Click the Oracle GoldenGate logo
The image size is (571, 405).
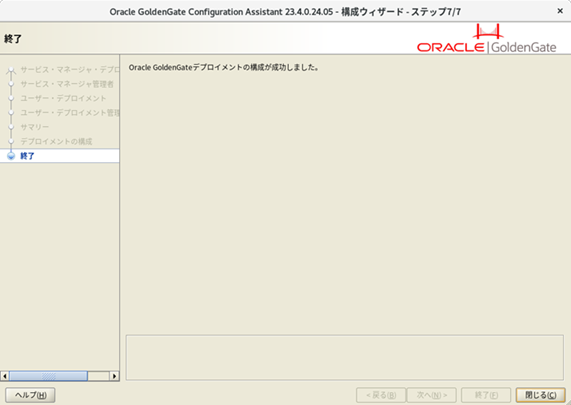pos(487,39)
